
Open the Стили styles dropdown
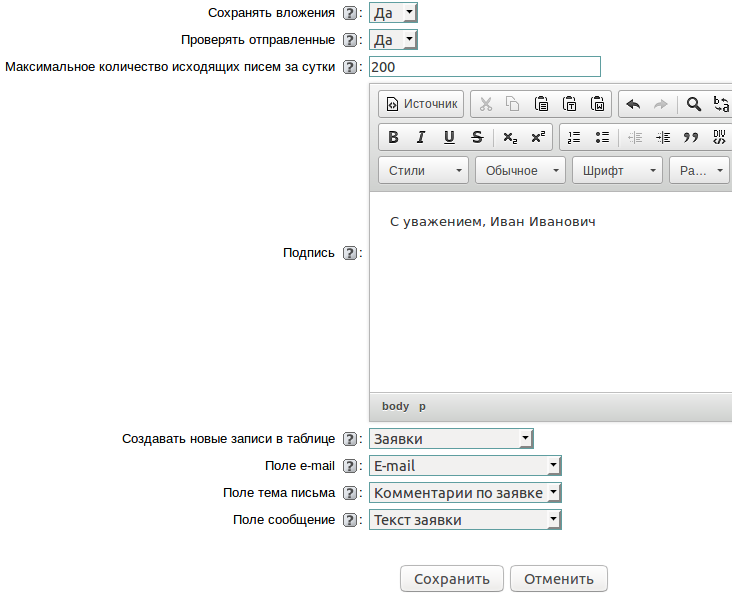[x=425, y=170]
